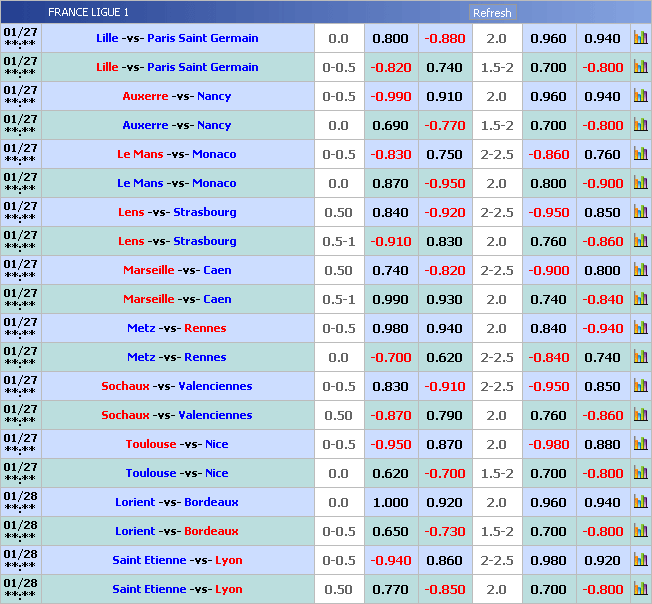Open chart icon for Lille match with 0.0 handicap

640,39
